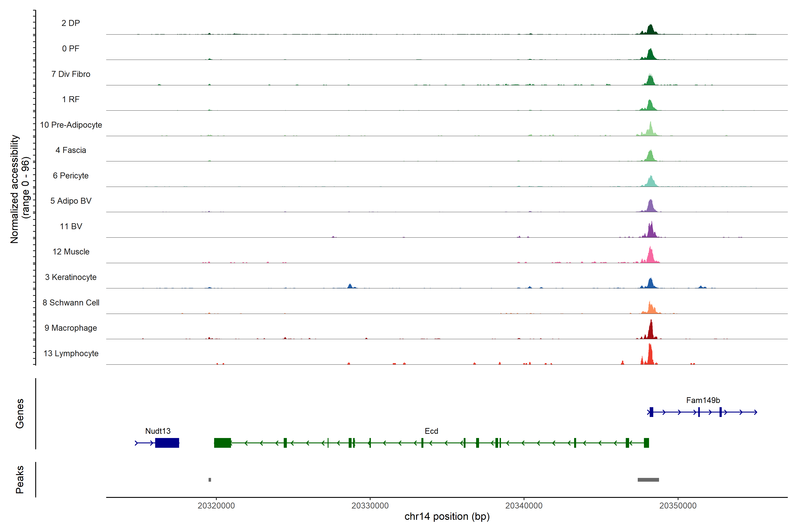Click the Keratinocyte blue peak near 20329000

[x=350, y=286]
